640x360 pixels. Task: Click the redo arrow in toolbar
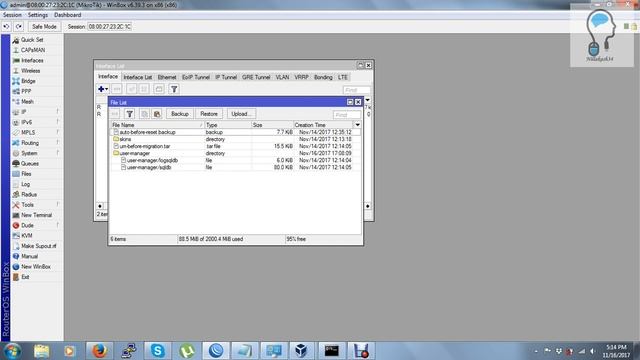click(x=19, y=27)
